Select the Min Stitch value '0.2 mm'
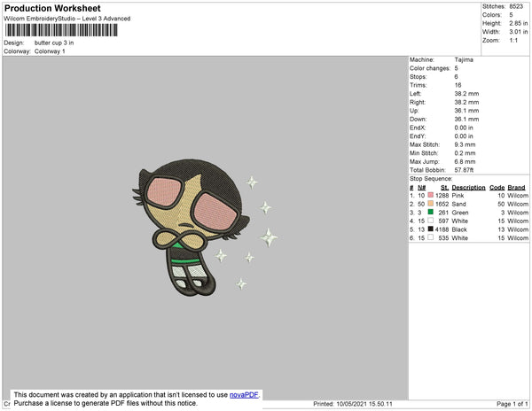 click(465, 153)
